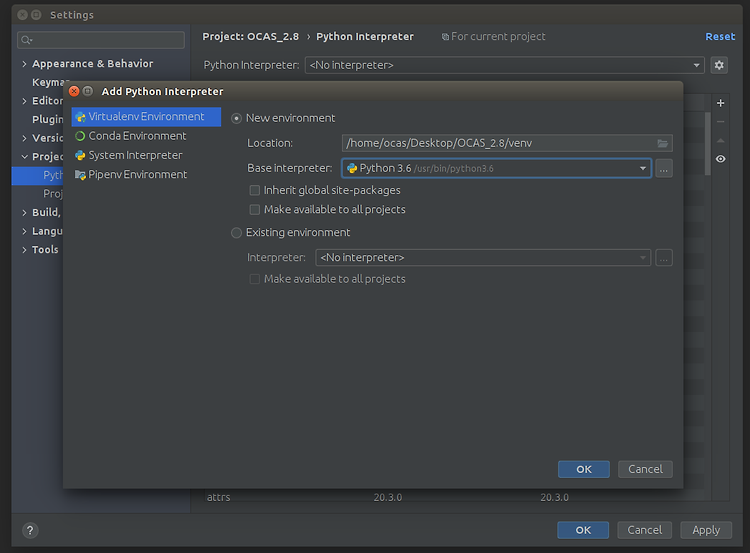Open the existing Interpreter dropdown
The width and height of the screenshot is (750, 553).
pyautogui.click(x=483, y=257)
